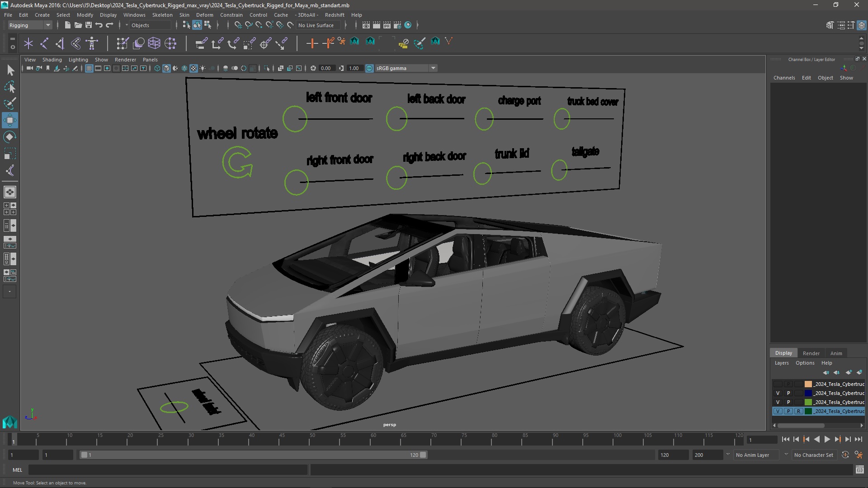This screenshot has width=868, height=488.
Task: Click the range slider bar handle
Action: click(253, 455)
